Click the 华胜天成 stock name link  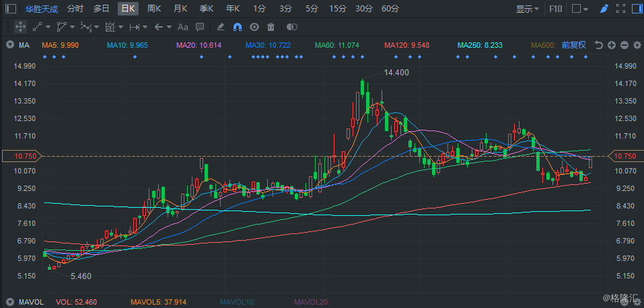pyautogui.click(x=42, y=9)
